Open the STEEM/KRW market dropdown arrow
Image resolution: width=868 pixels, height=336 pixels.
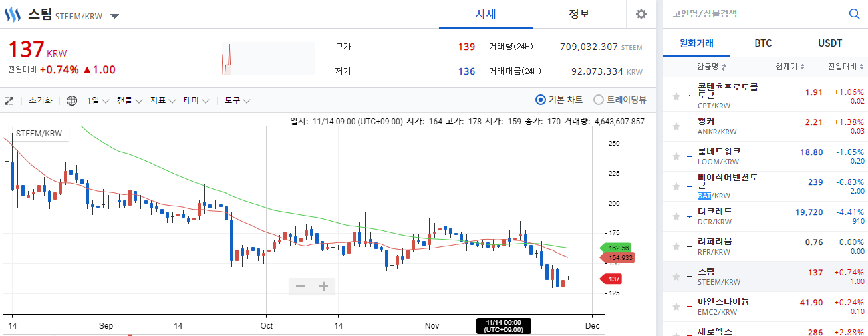click(114, 16)
